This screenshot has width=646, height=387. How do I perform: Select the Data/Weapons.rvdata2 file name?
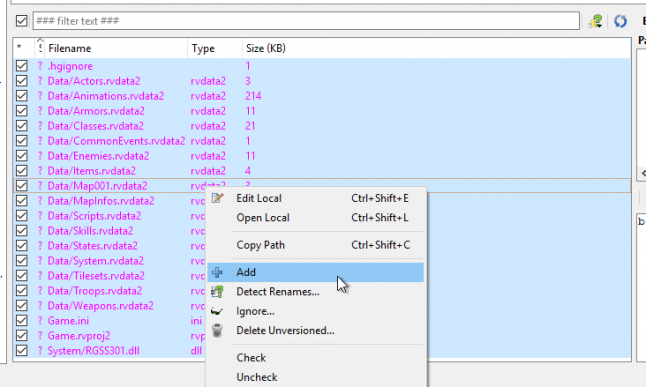tap(101, 306)
